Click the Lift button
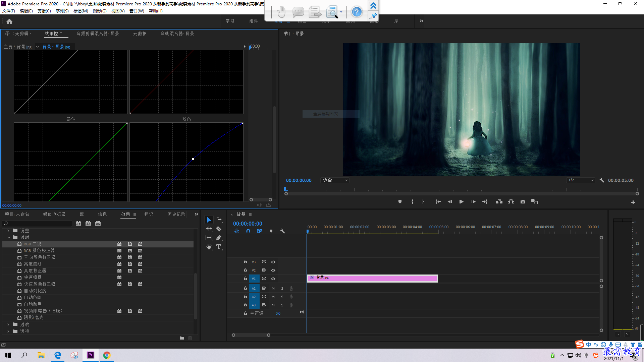The width and height of the screenshot is (644, 362). [x=499, y=202]
